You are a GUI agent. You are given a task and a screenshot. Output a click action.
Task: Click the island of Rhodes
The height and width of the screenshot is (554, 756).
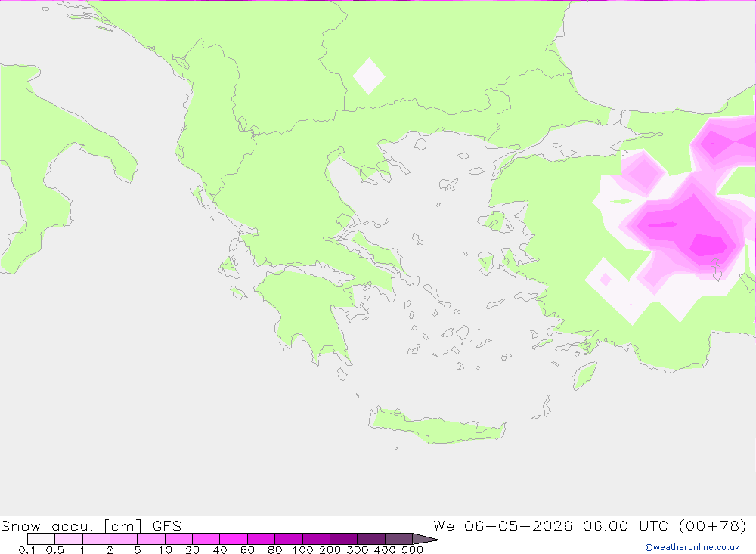click(x=584, y=375)
